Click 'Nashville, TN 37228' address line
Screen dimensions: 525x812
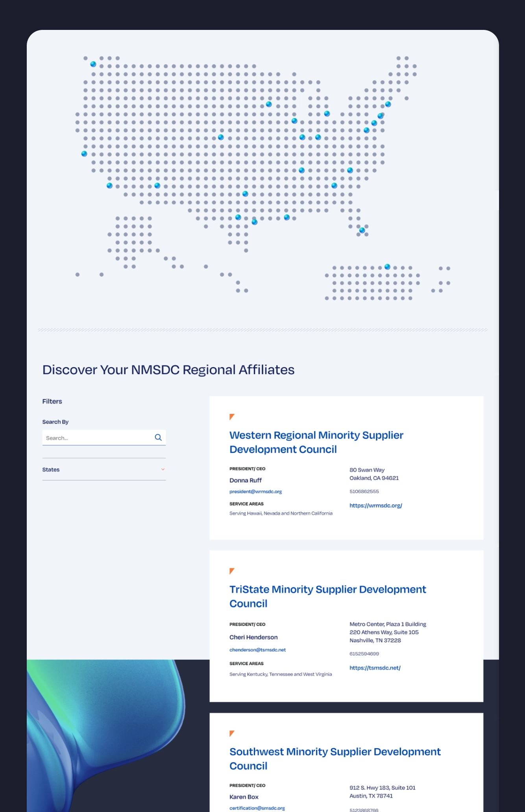coord(375,640)
